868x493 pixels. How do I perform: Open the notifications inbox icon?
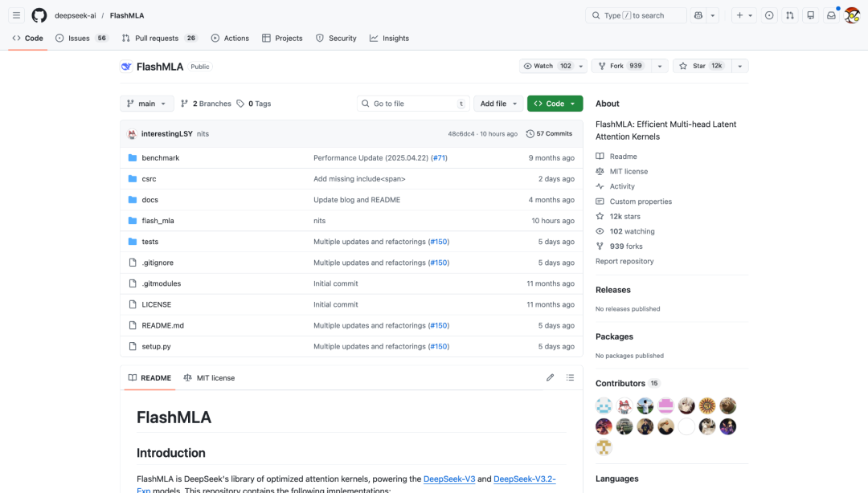coord(831,15)
